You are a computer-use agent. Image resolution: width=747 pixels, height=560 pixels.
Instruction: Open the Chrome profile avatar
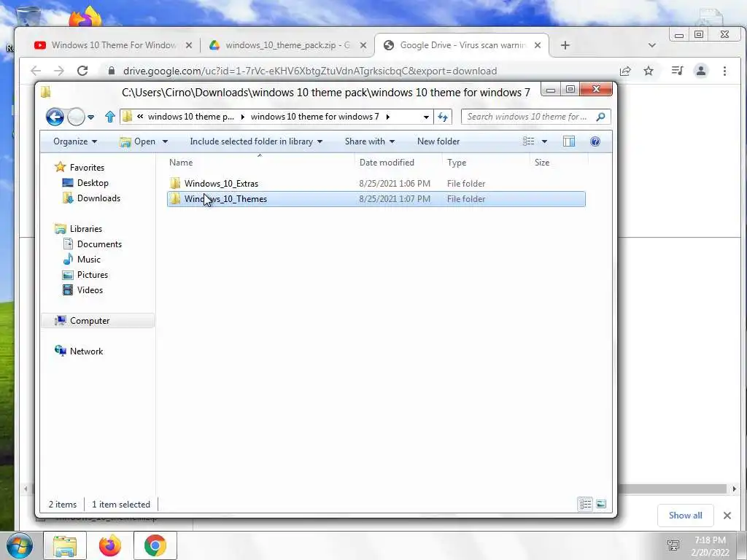click(701, 71)
